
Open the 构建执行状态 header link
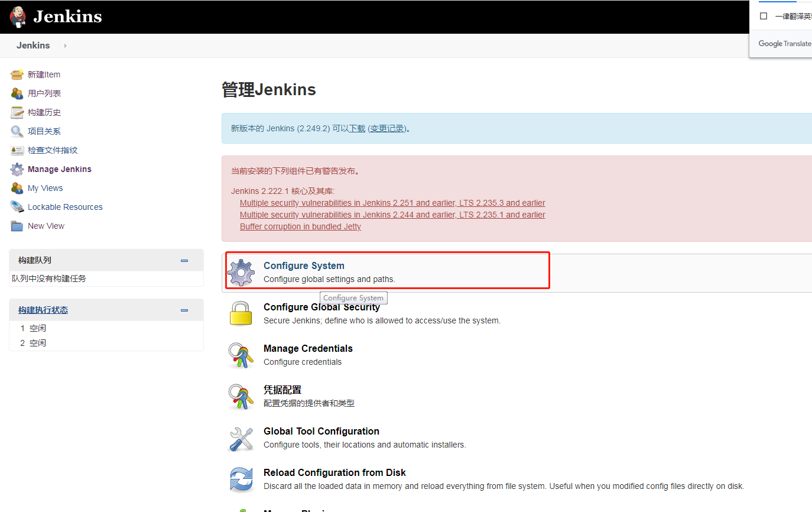[43, 310]
